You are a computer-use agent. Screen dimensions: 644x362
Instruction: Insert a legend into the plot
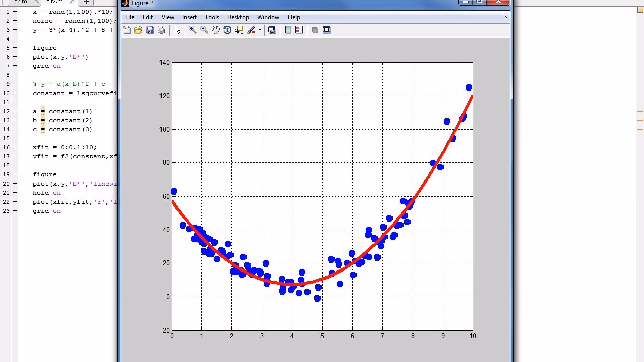point(299,30)
